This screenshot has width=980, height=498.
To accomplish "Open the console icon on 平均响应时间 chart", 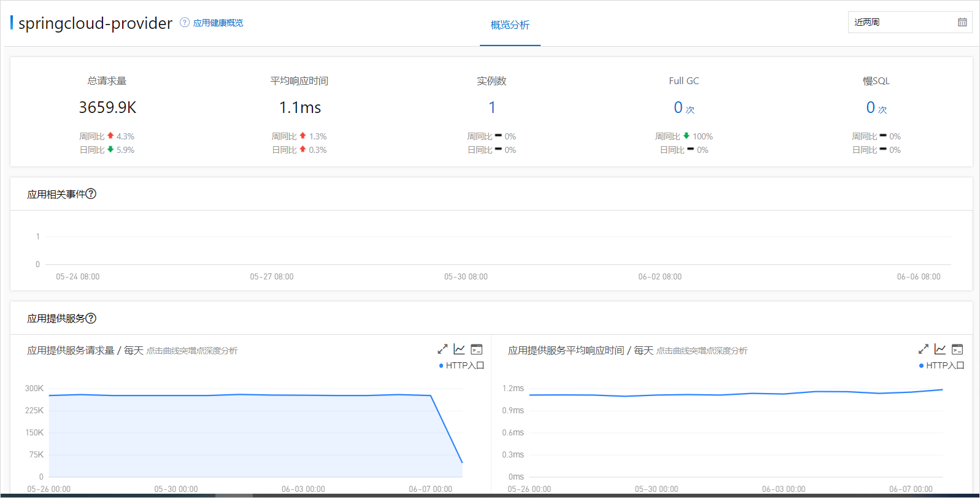I will click(x=957, y=349).
